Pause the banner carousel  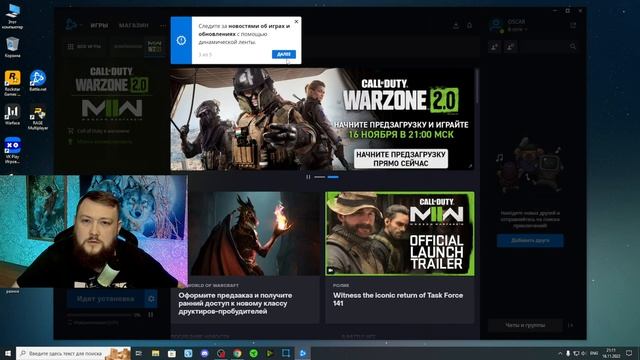[308, 177]
